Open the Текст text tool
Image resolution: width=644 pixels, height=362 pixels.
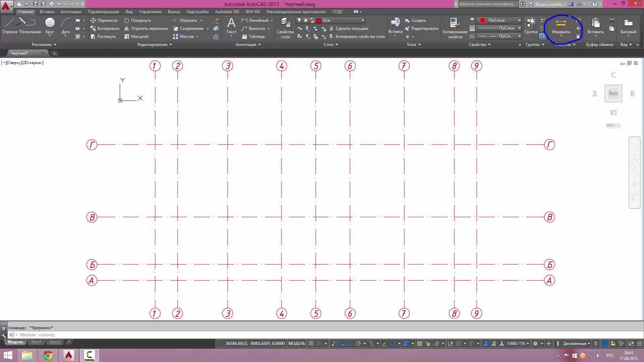click(x=231, y=26)
